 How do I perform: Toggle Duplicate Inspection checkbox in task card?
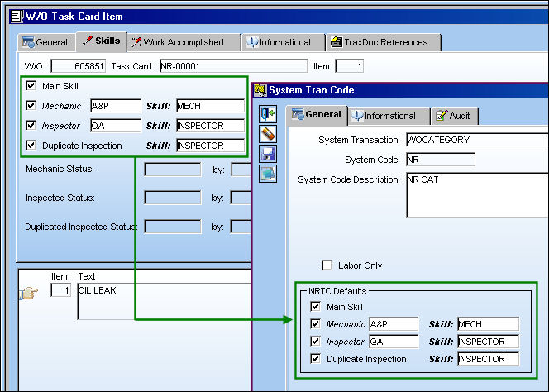(x=31, y=145)
